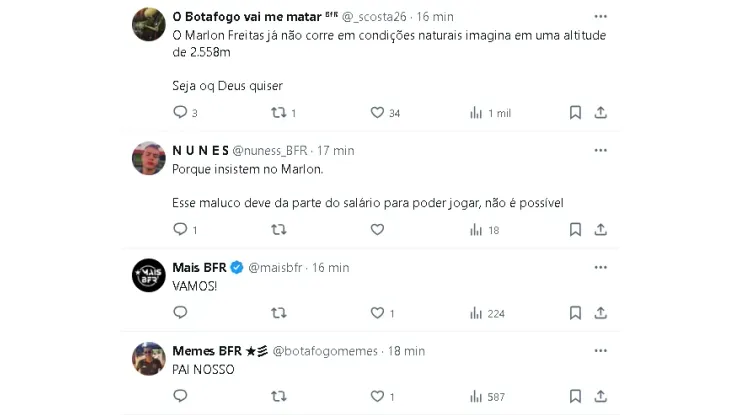Viewport: 740px width, 416px height.
Task: View analytics on the 1 mil views tweet
Action: [x=476, y=113]
